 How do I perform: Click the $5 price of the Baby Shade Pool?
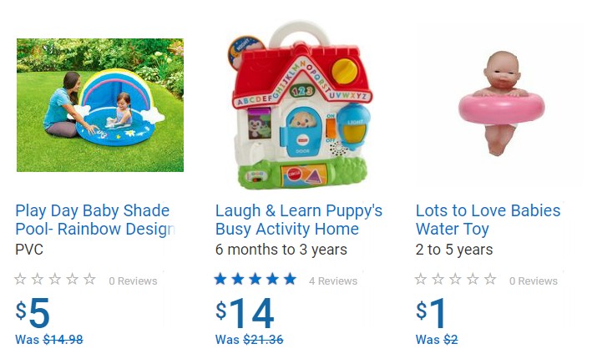coord(33,314)
